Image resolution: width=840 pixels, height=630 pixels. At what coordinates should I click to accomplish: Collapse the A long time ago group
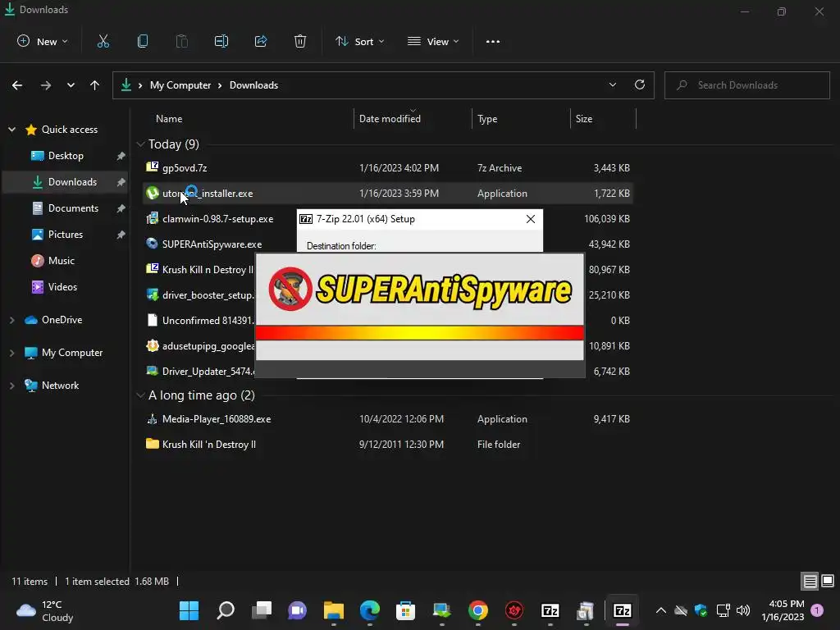tap(140, 395)
